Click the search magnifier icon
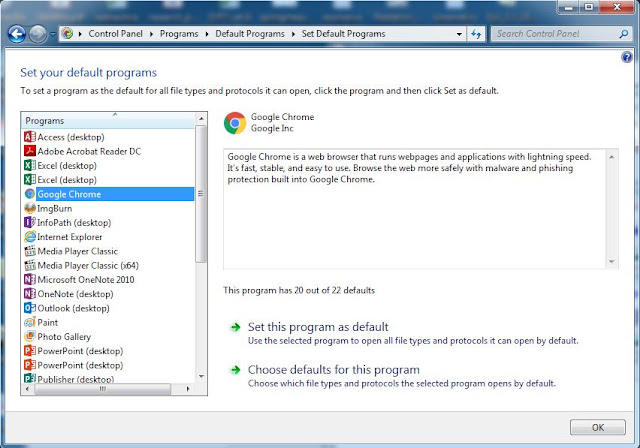 pyautogui.click(x=623, y=34)
